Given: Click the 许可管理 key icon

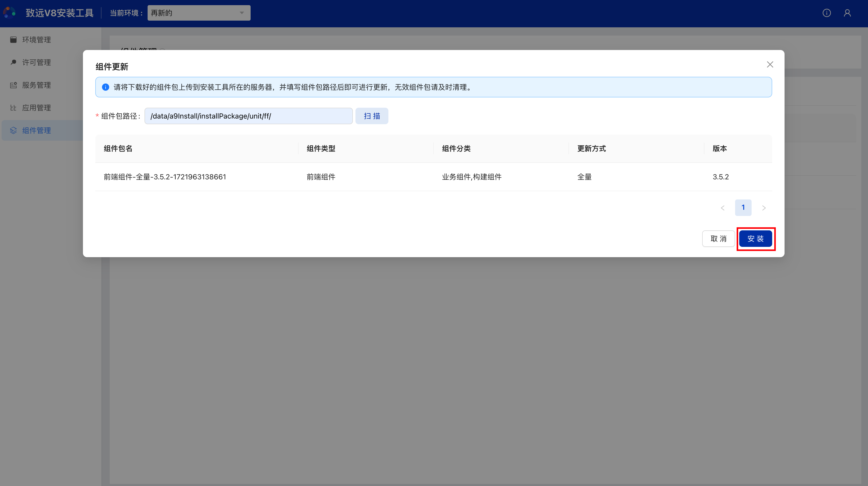Looking at the screenshot, I should [x=13, y=62].
